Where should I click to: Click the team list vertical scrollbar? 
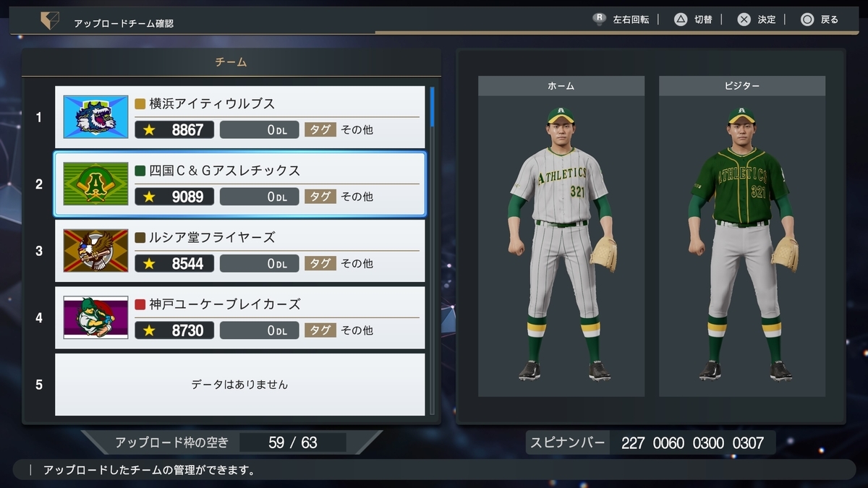tap(433, 251)
